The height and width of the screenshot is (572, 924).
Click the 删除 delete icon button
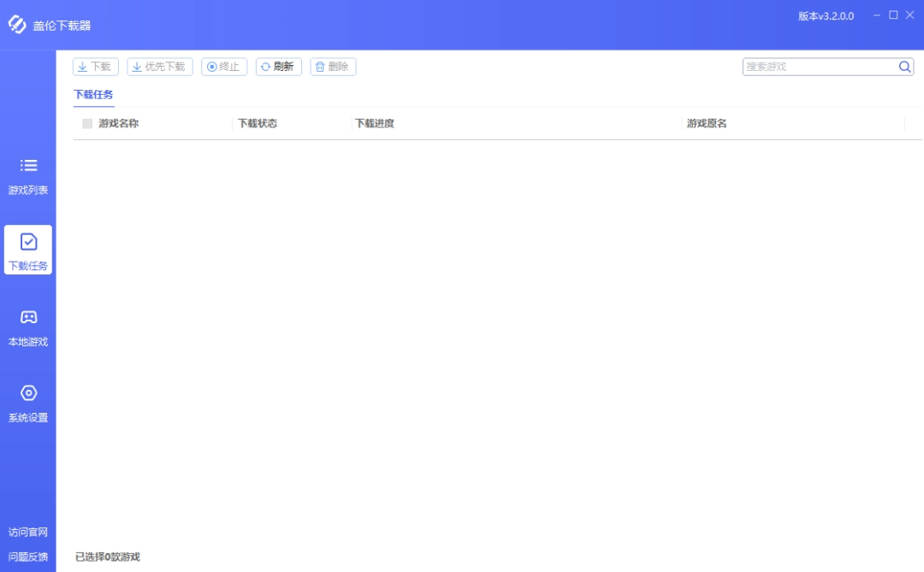pyautogui.click(x=333, y=66)
